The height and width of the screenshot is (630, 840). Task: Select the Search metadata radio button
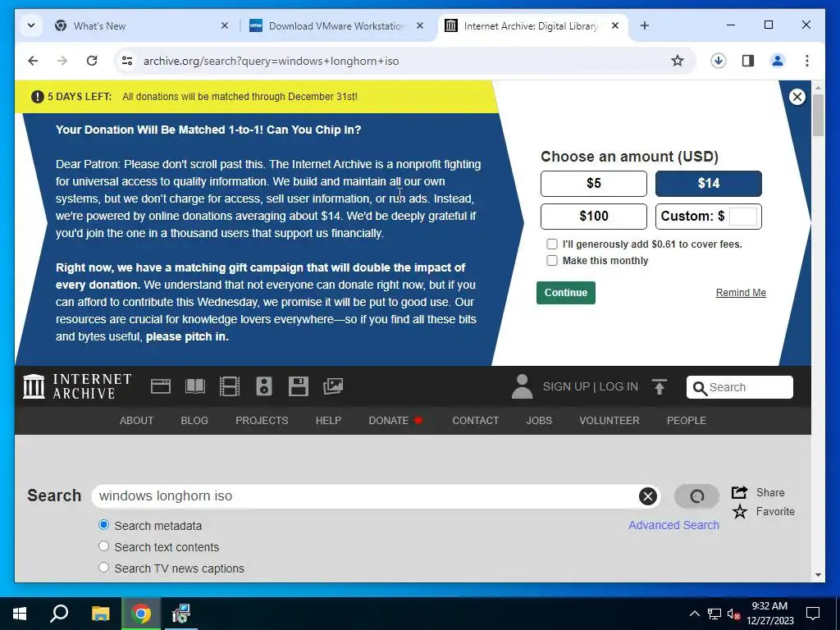click(x=104, y=525)
